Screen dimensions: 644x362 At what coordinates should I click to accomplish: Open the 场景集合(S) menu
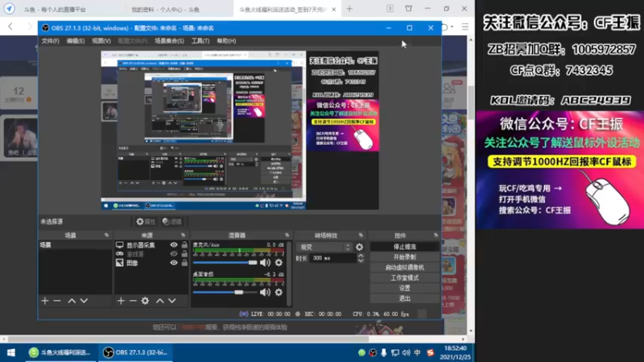[169, 41]
